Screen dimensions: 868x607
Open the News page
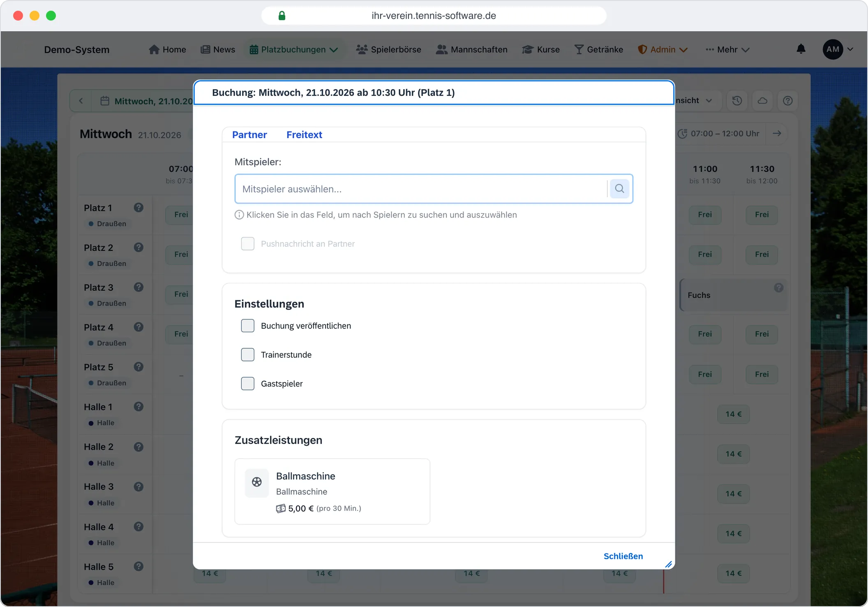[x=218, y=50]
